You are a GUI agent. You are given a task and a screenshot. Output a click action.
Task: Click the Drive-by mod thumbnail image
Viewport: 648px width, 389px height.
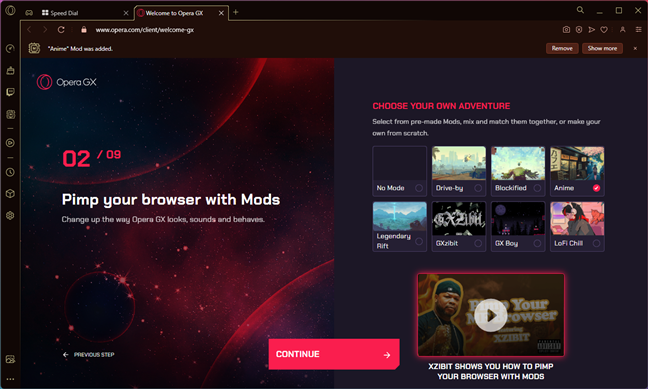pyautogui.click(x=459, y=163)
